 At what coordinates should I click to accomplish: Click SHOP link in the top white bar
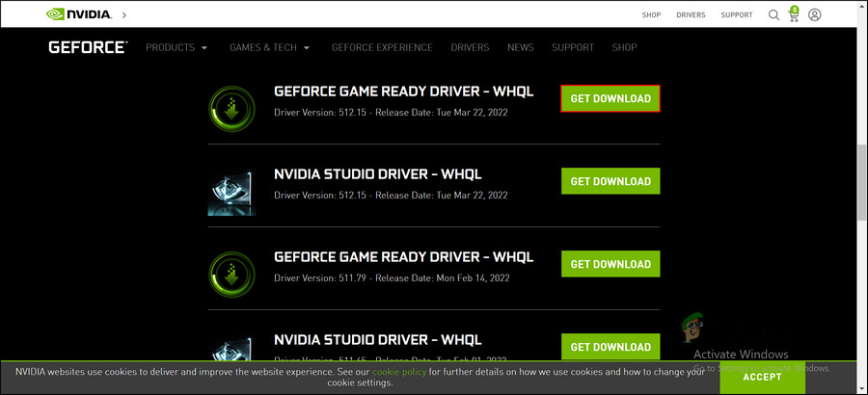point(651,15)
